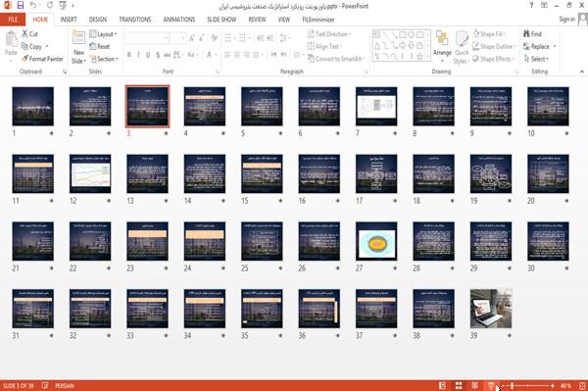Open Reading View from status bar
Viewport: 588px width, 391px height.
click(474, 385)
